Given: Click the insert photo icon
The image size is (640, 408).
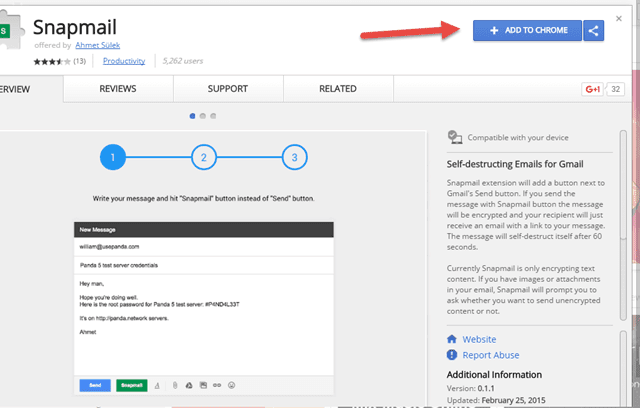Looking at the screenshot, I should tap(203, 385).
